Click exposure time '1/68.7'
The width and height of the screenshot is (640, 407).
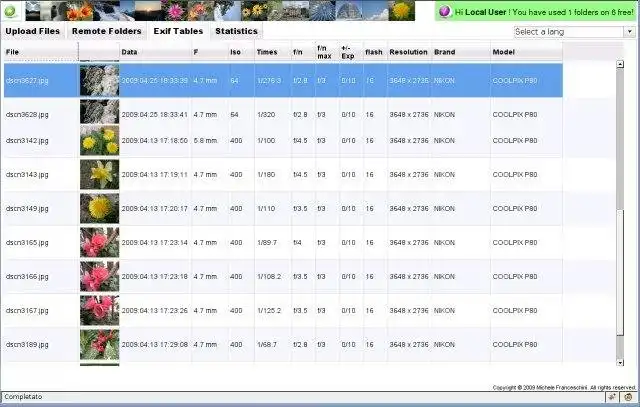pyautogui.click(x=267, y=345)
